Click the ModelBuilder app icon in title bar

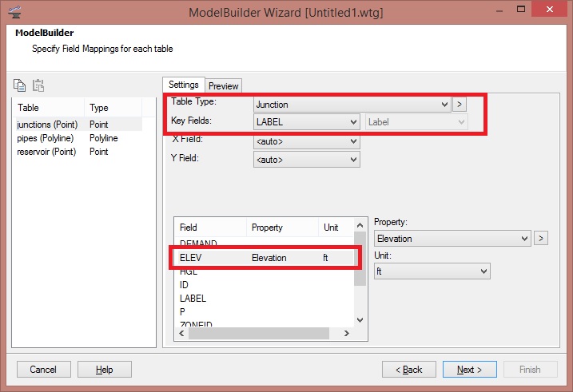(x=14, y=12)
